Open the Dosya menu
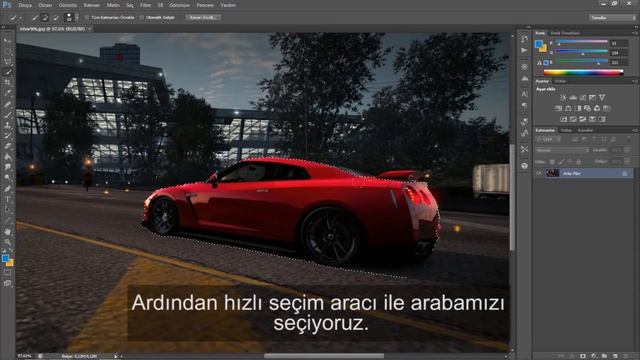640x360 pixels. [x=25, y=5]
